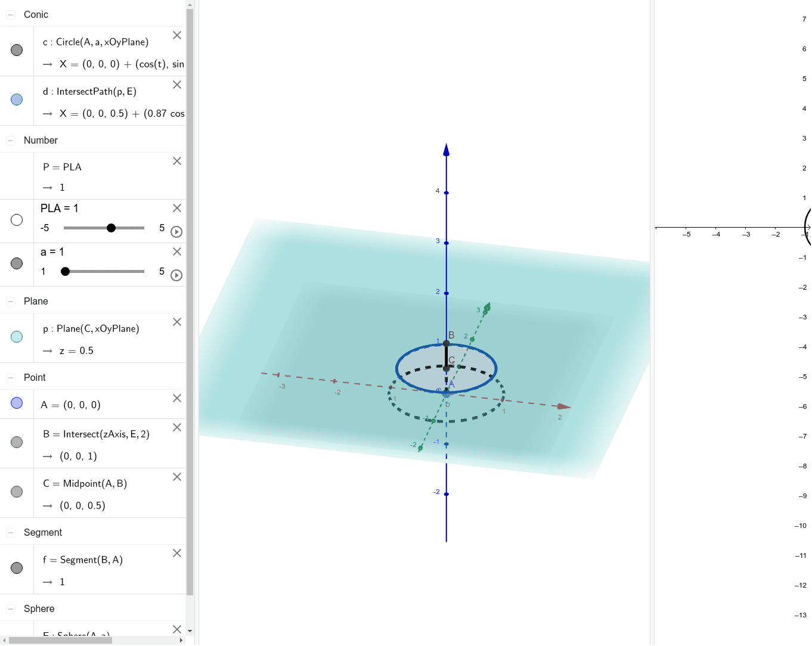Delete point B using its × icon
This screenshot has width=812, height=646.
pyautogui.click(x=176, y=427)
